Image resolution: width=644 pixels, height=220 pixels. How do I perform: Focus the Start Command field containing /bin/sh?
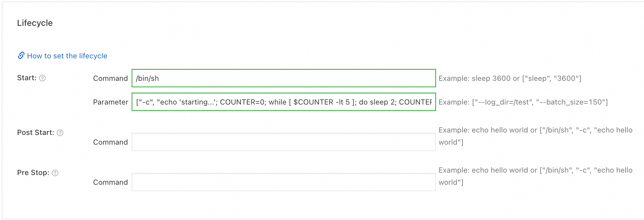click(x=283, y=78)
